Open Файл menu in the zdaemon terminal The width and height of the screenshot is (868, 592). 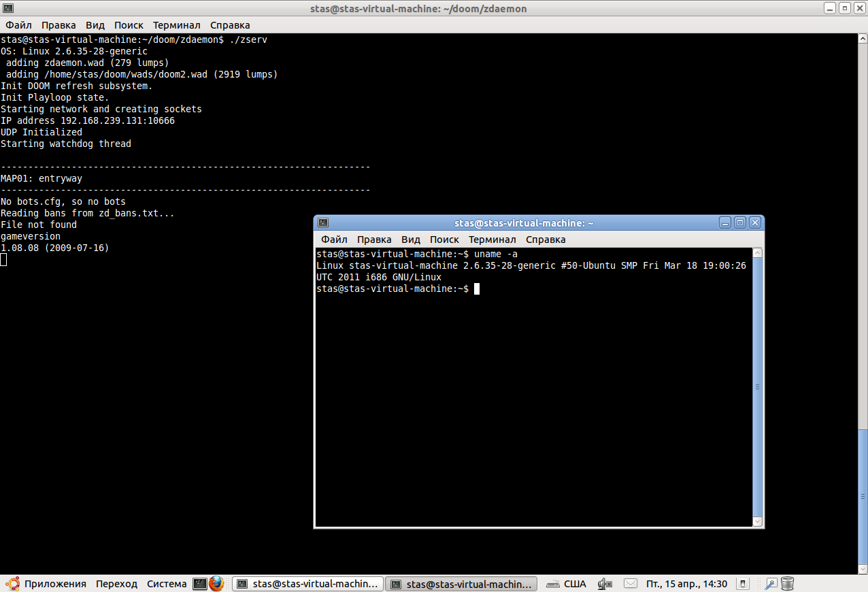19,25
